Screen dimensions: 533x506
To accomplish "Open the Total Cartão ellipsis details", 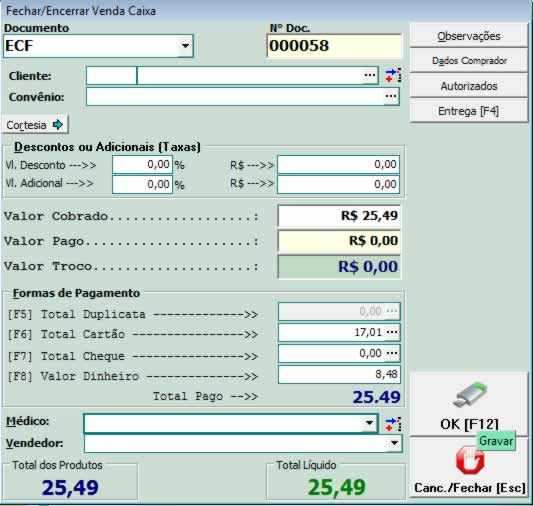I will click(392, 332).
